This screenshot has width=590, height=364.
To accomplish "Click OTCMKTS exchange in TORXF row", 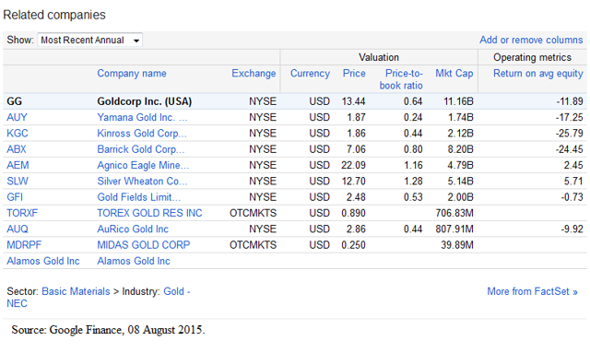I will (x=253, y=213).
